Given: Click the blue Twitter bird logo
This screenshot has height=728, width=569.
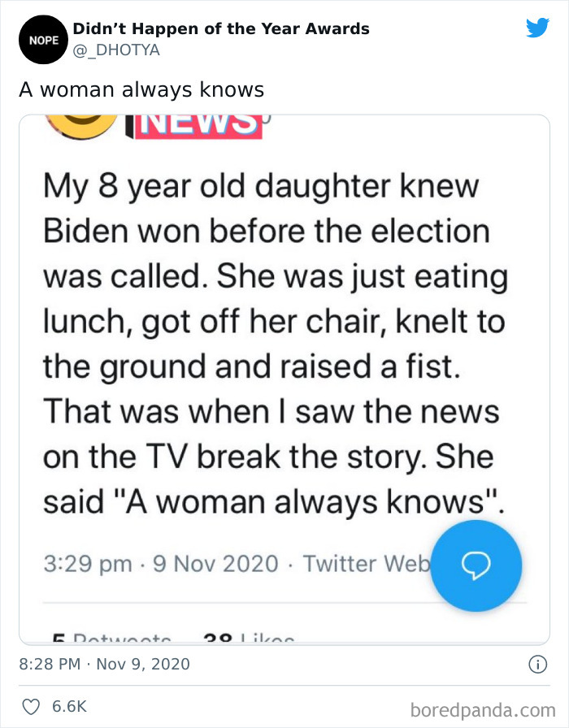Looking at the screenshot, I should coord(537,28).
